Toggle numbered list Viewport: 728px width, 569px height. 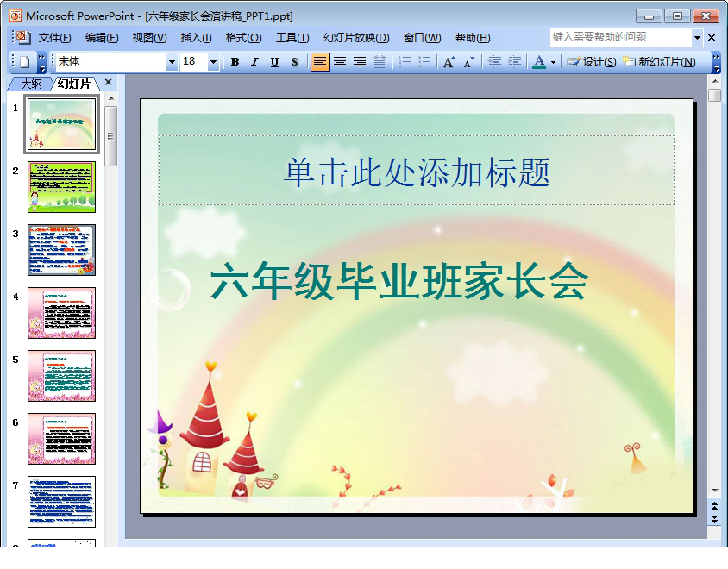tap(405, 62)
